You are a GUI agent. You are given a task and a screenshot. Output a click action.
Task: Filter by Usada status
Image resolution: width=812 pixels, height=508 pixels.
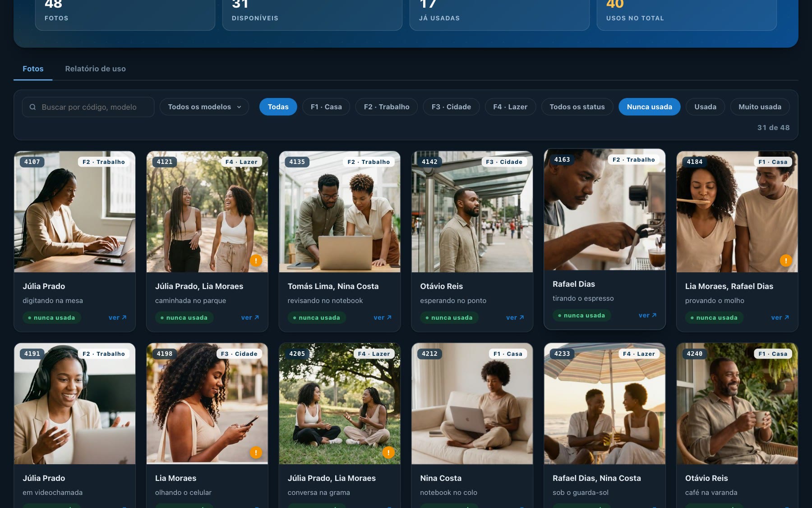[705, 107]
